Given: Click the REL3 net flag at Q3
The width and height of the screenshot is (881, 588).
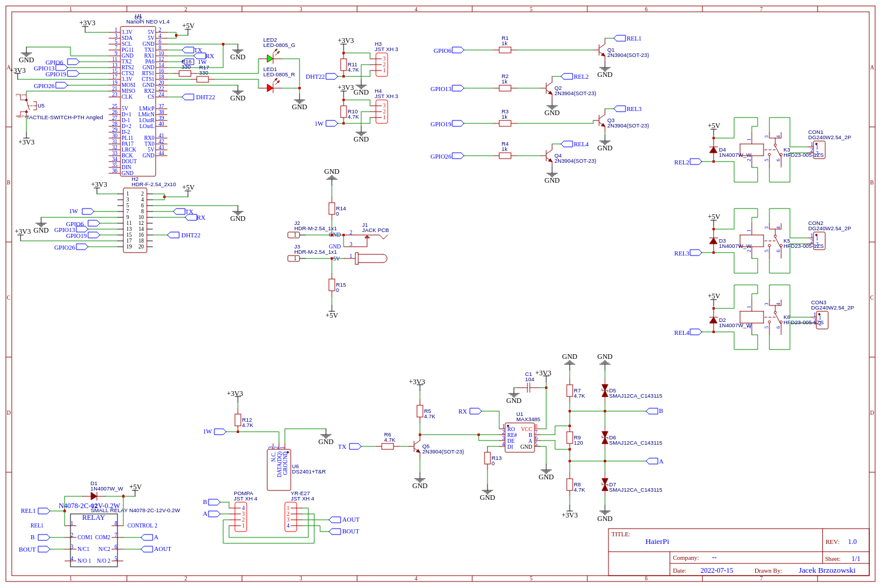Looking at the screenshot, I should click(620, 109).
